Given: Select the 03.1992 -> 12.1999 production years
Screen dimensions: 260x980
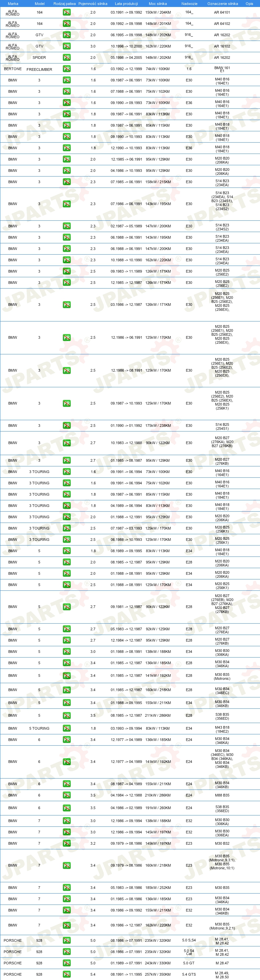Looking at the screenshot, I should click(126, 69).
